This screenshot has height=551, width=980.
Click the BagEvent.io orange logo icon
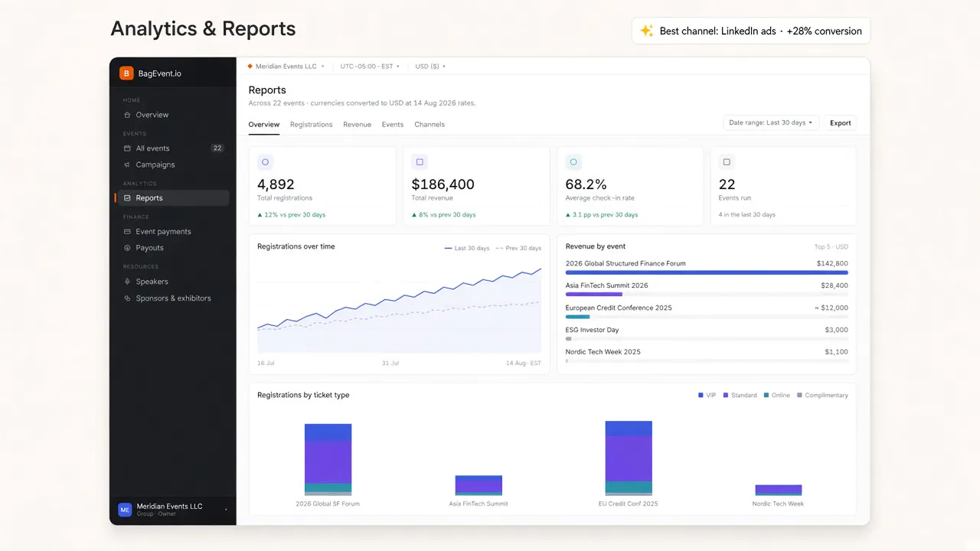[x=126, y=73]
